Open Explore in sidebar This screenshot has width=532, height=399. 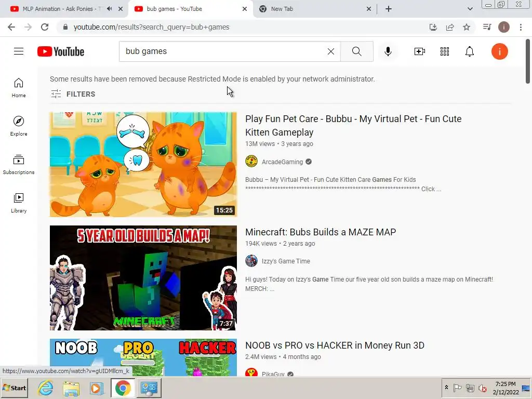(x=19, y=126)
